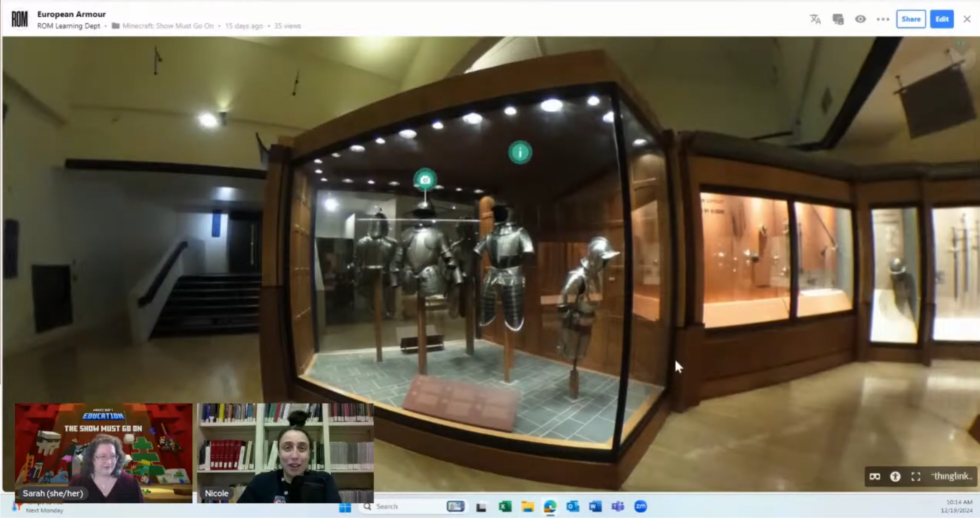Open Excel from the taskbar
The image size is (980, 519).
pos(505,507)
